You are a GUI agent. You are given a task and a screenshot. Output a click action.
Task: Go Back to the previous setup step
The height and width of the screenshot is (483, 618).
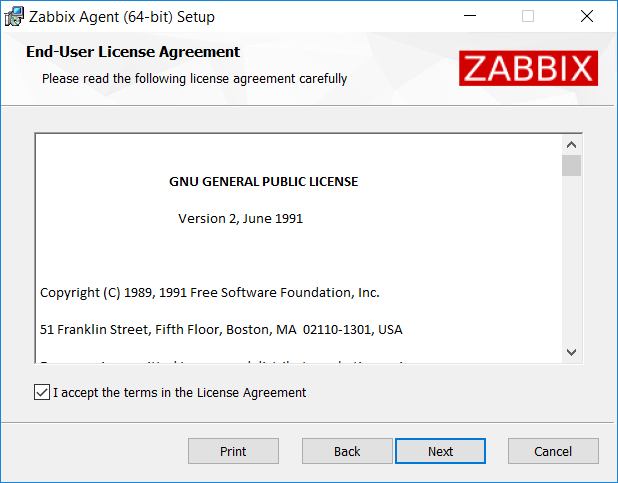click(347, 451)
